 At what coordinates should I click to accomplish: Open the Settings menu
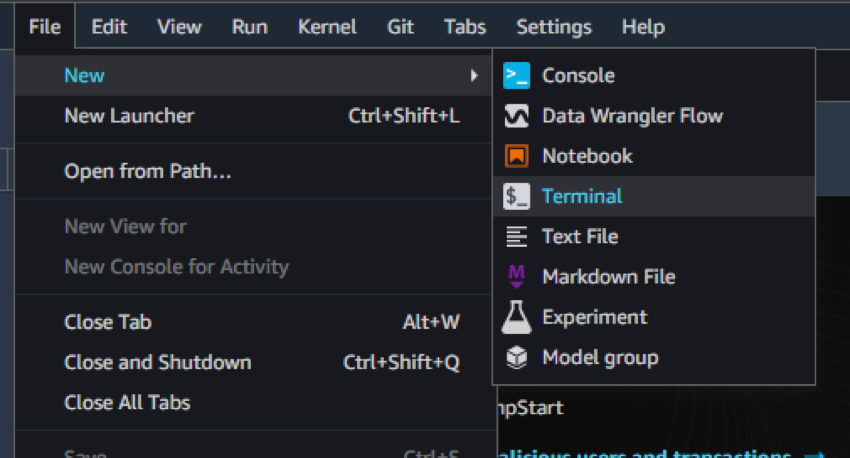[x=553, y=27]
